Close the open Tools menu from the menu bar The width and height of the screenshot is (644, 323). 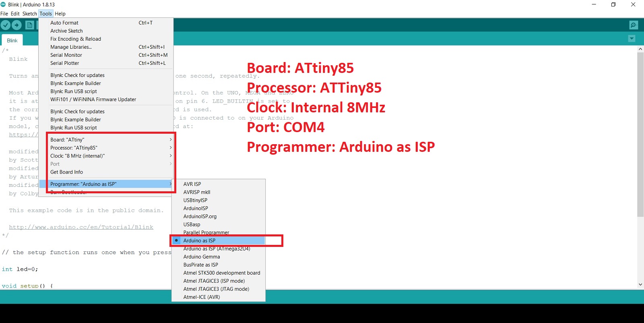[x=46, y=14]
